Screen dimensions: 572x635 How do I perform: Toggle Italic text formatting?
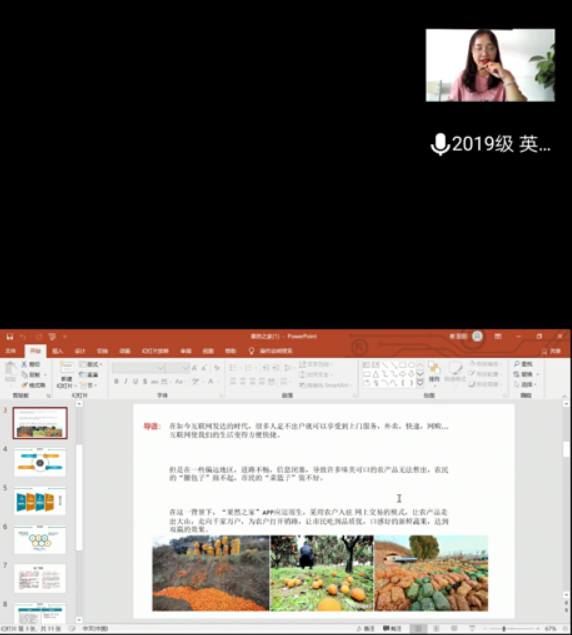pyautogui.click(x=126, y=381)
